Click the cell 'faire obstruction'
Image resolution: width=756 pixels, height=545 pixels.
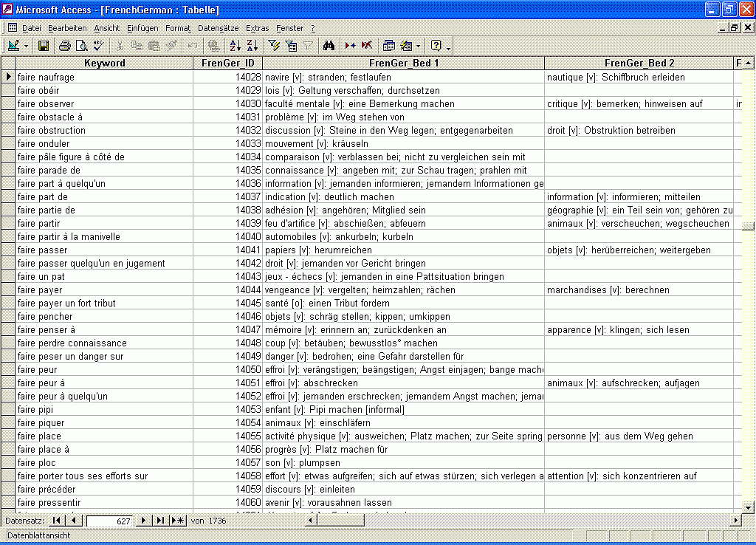[x=104, y=130]
